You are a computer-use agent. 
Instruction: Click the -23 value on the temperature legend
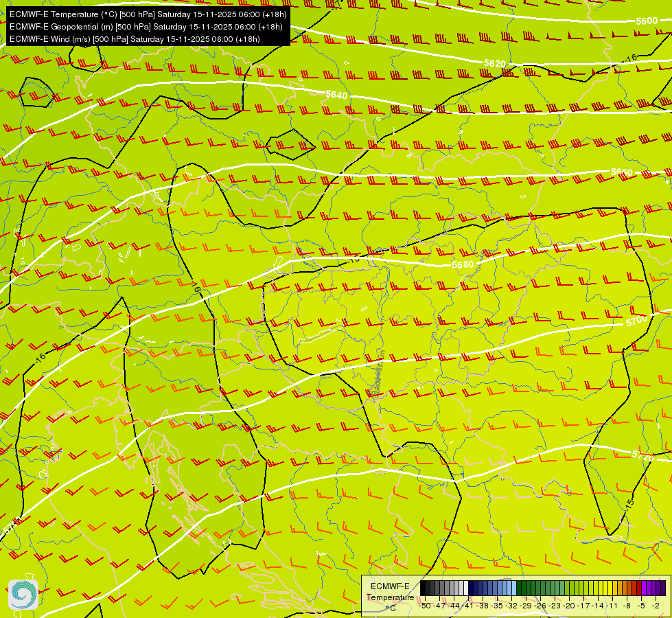(x=555, y=606)
